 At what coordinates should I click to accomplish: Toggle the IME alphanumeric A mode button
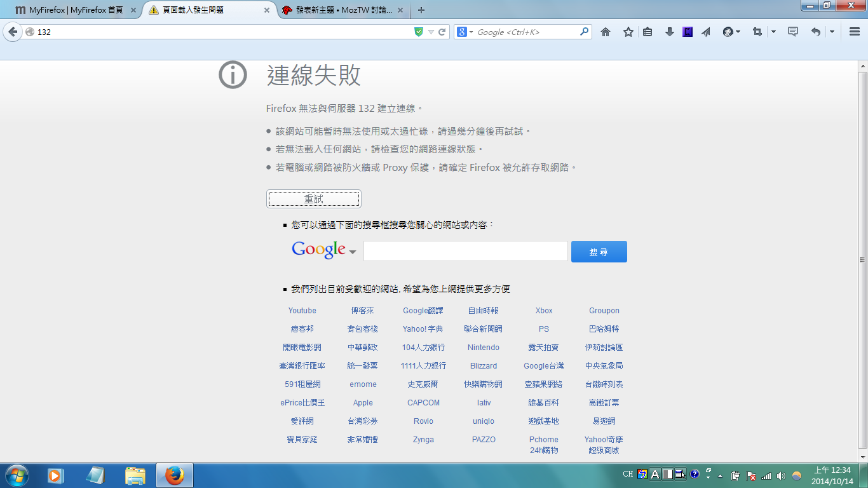pyautogui.click(x=655, y=474)
